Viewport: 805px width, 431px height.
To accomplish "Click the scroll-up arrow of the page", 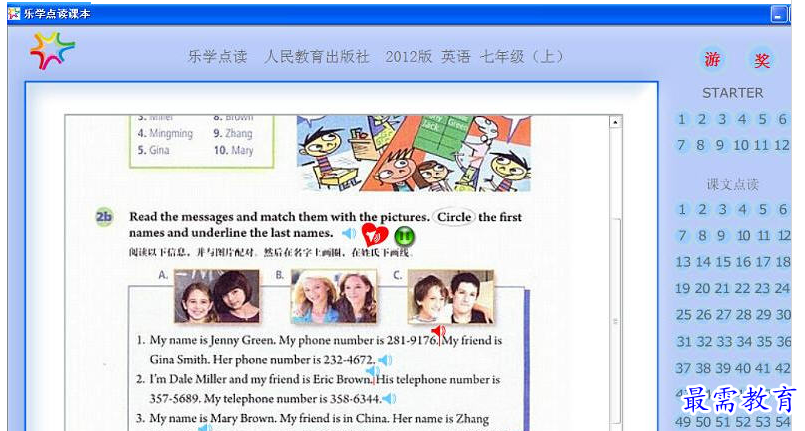I will (615, 122).
